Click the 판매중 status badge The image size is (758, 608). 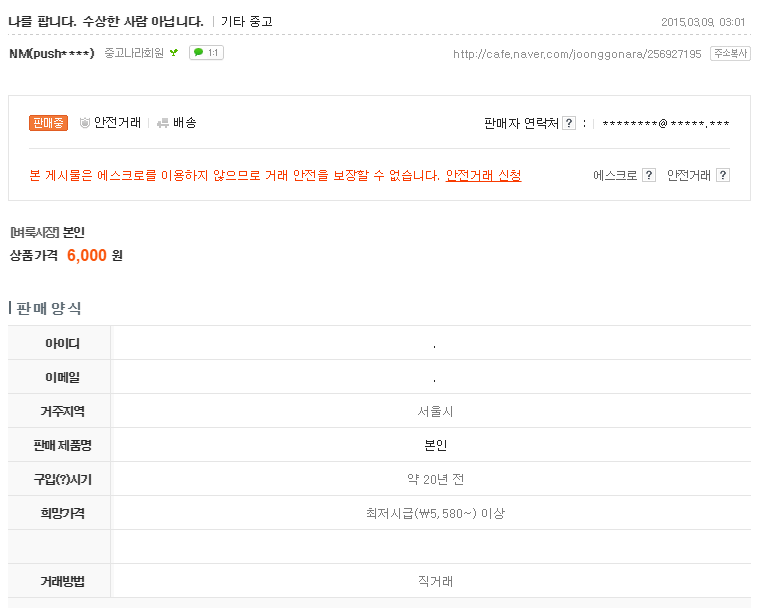pyautogui.click(x=48, y=123)
